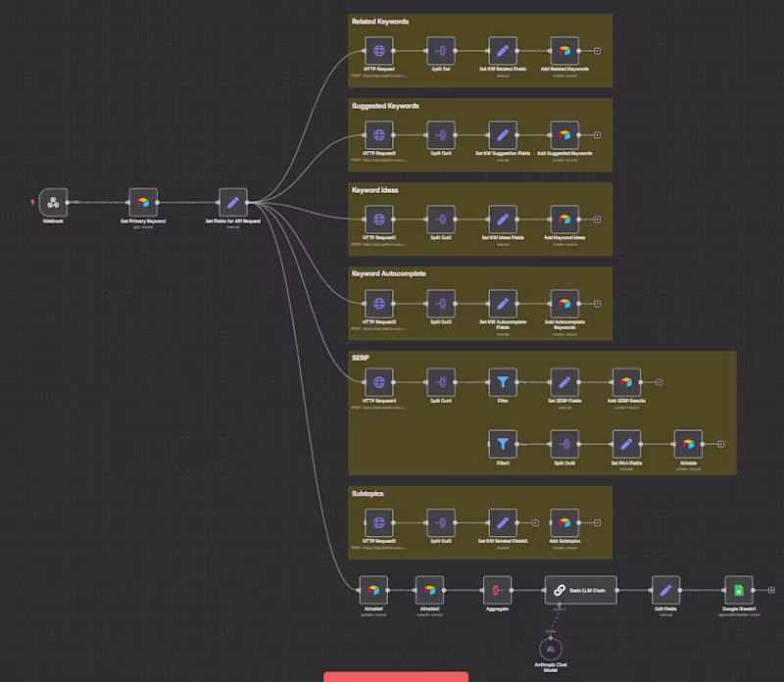Screen dimensions: 784x682
Task: Open the Aggregate node
Action: [497, 590]
